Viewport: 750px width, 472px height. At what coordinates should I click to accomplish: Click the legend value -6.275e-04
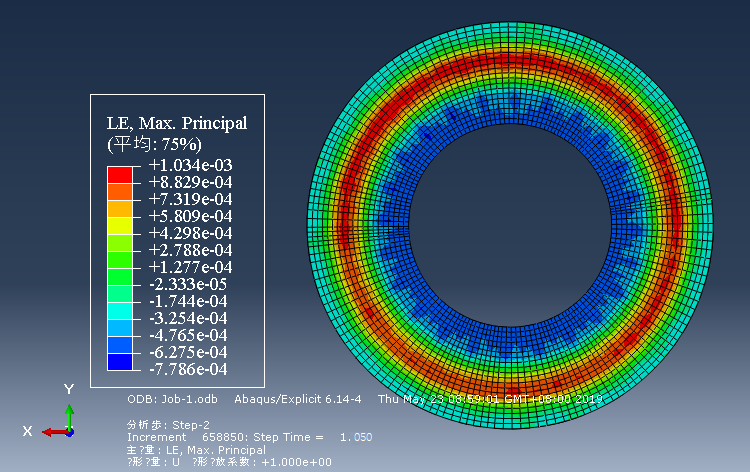click(188, 352)
